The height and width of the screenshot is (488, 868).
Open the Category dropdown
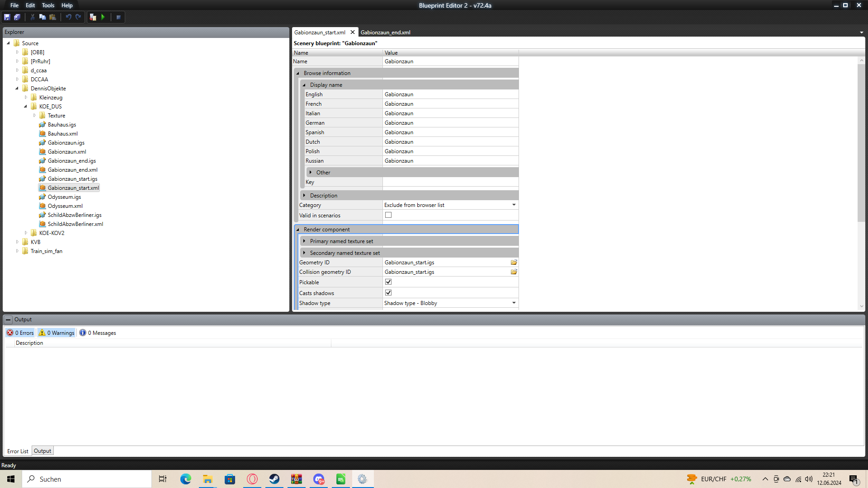pyautogui.click(x=514, y=205)
